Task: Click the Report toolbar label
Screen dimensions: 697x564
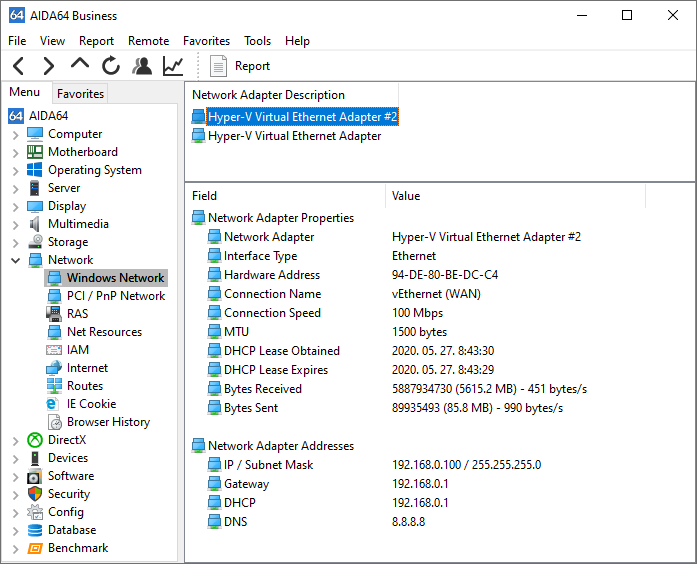Action: click(x=252, y=66)
